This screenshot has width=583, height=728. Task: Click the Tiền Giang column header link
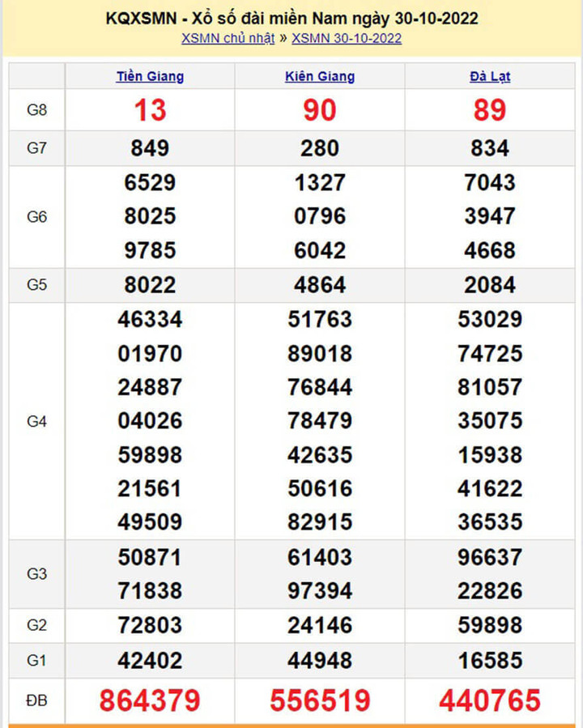(x=150, y=77)
